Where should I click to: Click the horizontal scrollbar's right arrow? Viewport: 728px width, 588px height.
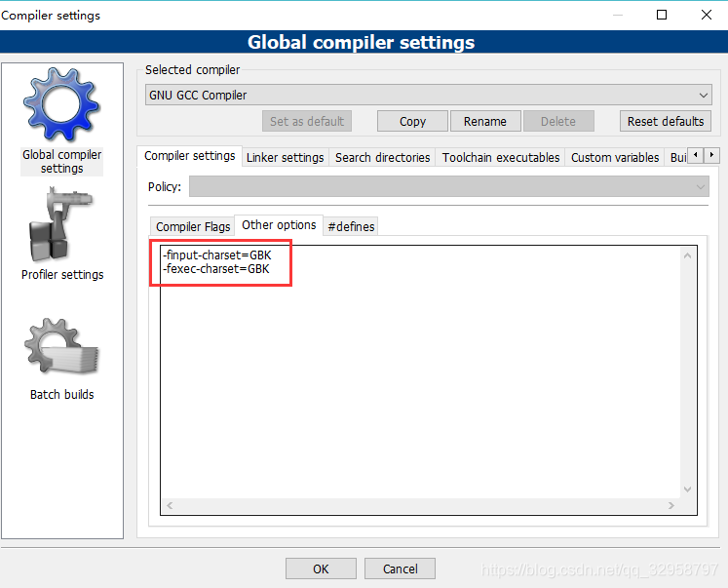(x=671, y=505)
